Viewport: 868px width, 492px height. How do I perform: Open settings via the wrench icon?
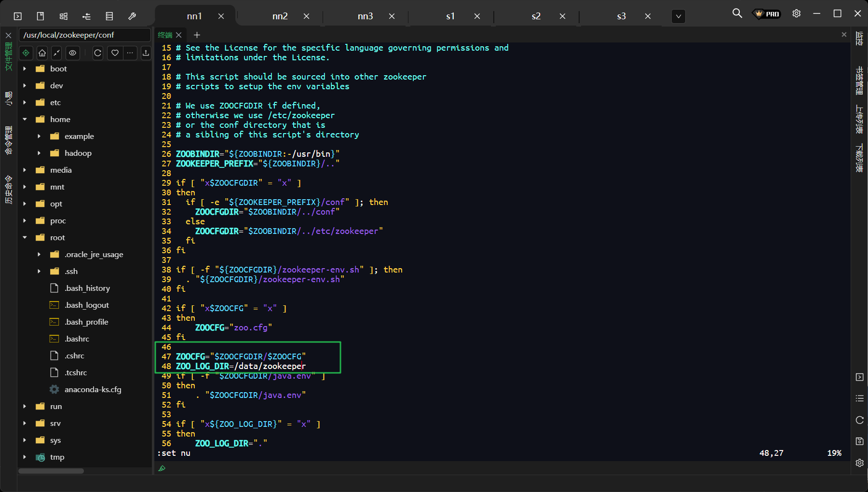click(x=132, y=16)
